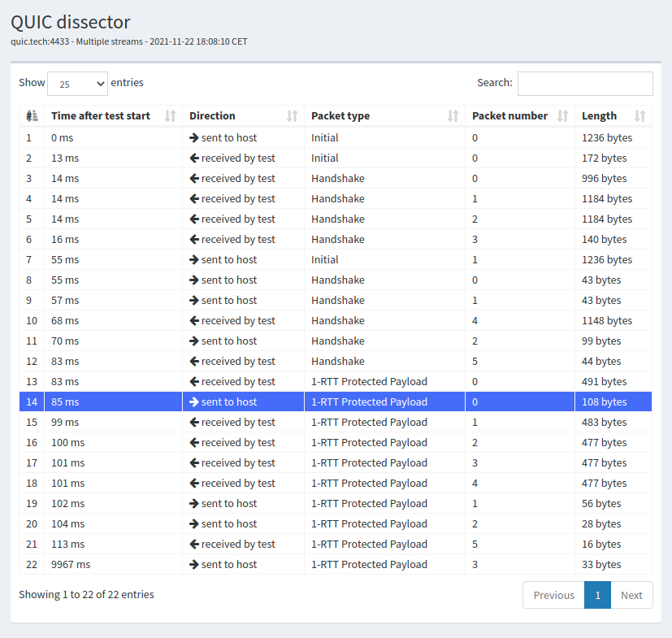Viewport: 672px width, 638px height.
Task: Click the 85 ms highlighted cell
Action: click(113, 401)
